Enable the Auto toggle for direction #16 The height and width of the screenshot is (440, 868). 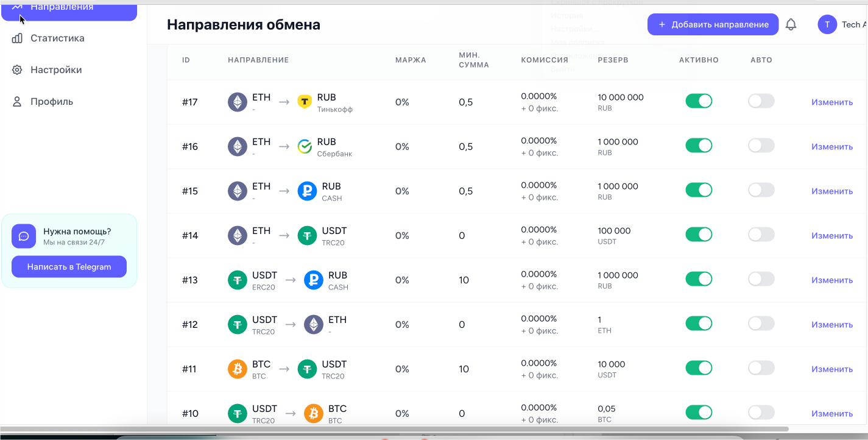[x=761, y=146]
